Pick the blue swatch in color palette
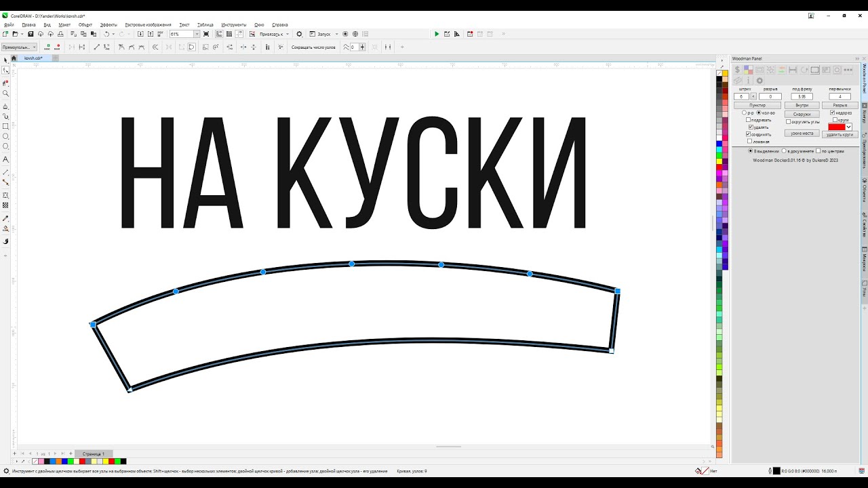Screen dimensions: 868x488 (719, 144)
